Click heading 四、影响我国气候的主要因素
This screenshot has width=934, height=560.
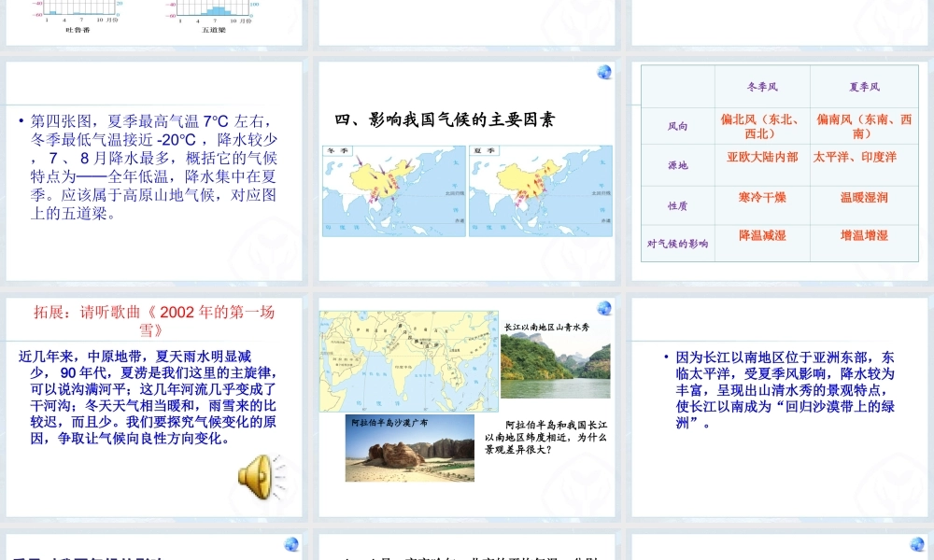(x=445, y=119)
